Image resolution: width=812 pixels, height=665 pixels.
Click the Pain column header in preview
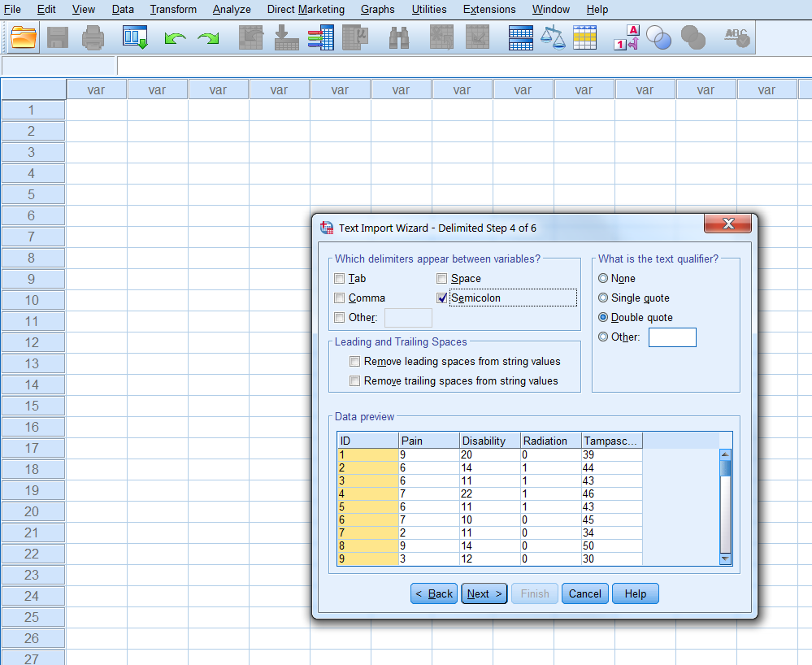(x=428, y=441)
